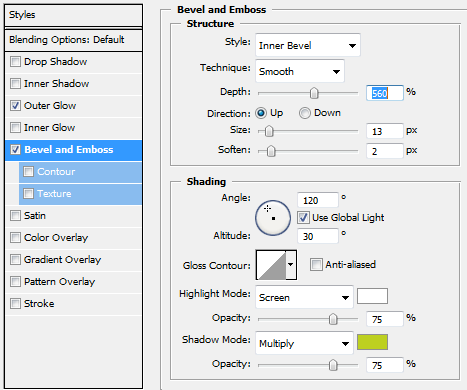Click the Depth slider handle
Viewport: 467px width, 390px height.
(314, 93)
